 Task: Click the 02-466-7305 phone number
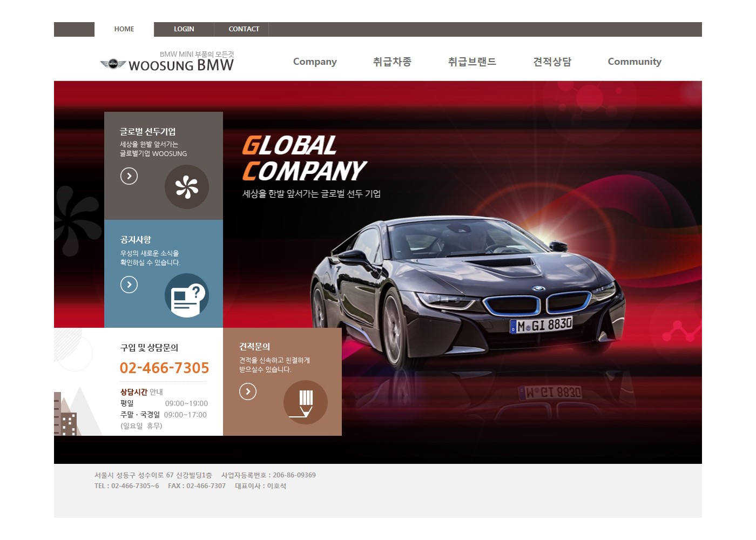click(x=164, y=368)
